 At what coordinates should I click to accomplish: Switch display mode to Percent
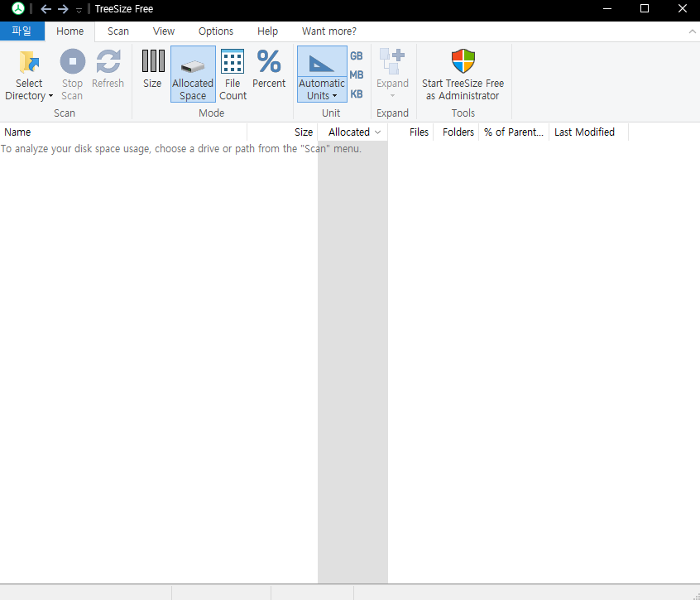269,69
